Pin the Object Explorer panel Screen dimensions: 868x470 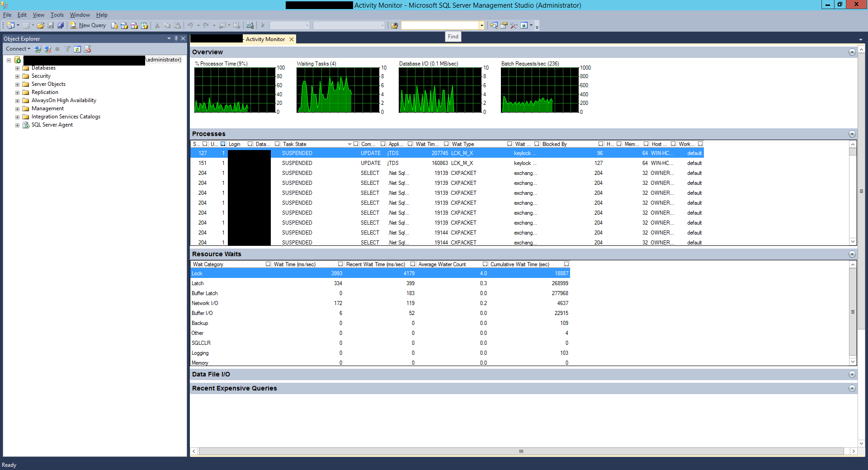(176, 38)
